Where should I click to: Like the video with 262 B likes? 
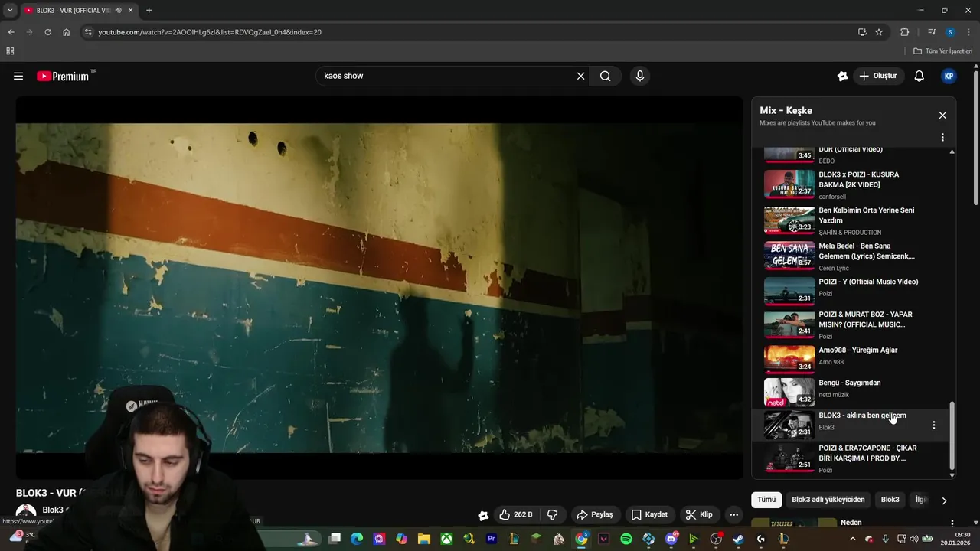(516, 515)
